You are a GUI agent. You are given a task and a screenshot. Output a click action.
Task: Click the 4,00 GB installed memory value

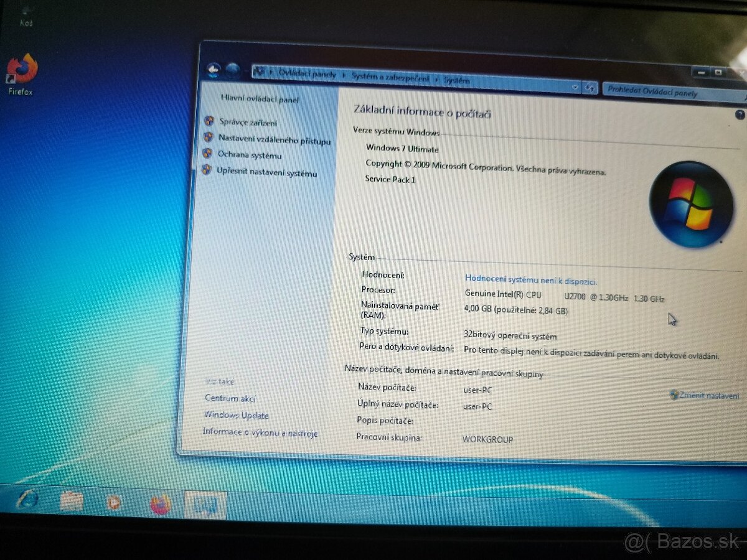[516, 309]
